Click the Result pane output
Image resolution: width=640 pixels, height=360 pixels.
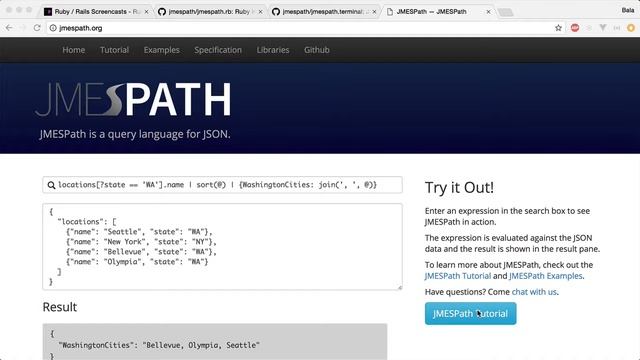pos(215,342)
